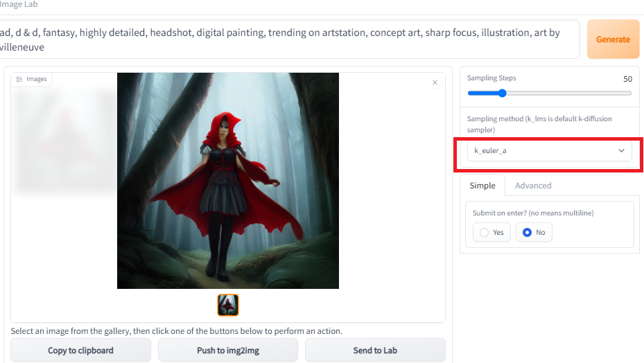Image resolution: width=644 pixels, height=363 pixels.
Task: Click the Send to Lab button
Action: pos(375,351)
